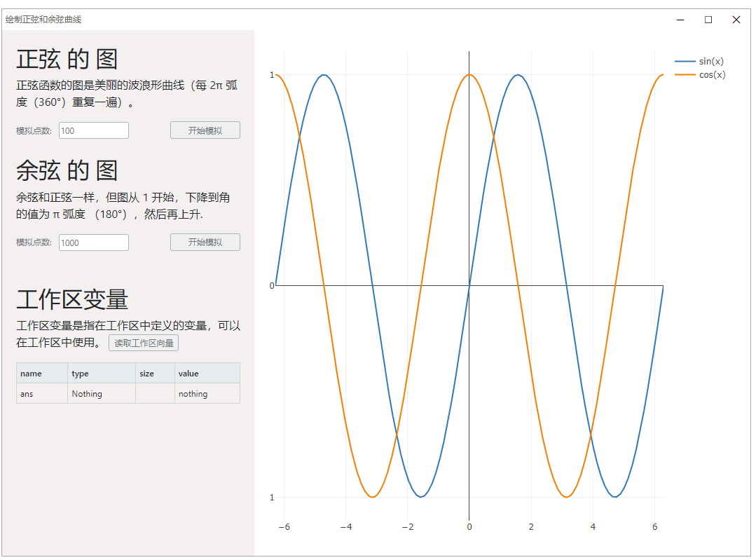Click the 余弦 的 图 heading
756x560 pixels.
pos(67,171)
